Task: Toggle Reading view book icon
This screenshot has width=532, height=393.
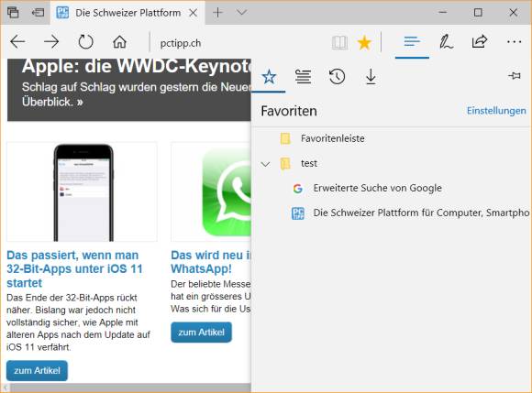Action: click(339, 43)
